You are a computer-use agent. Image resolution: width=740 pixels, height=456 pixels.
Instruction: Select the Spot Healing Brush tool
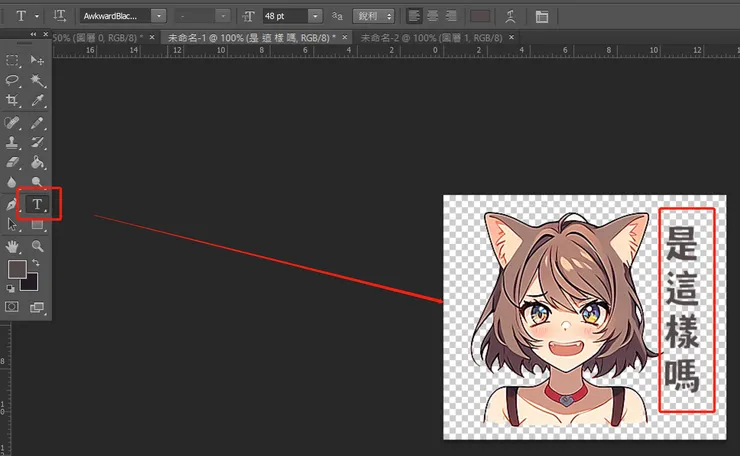12,123
